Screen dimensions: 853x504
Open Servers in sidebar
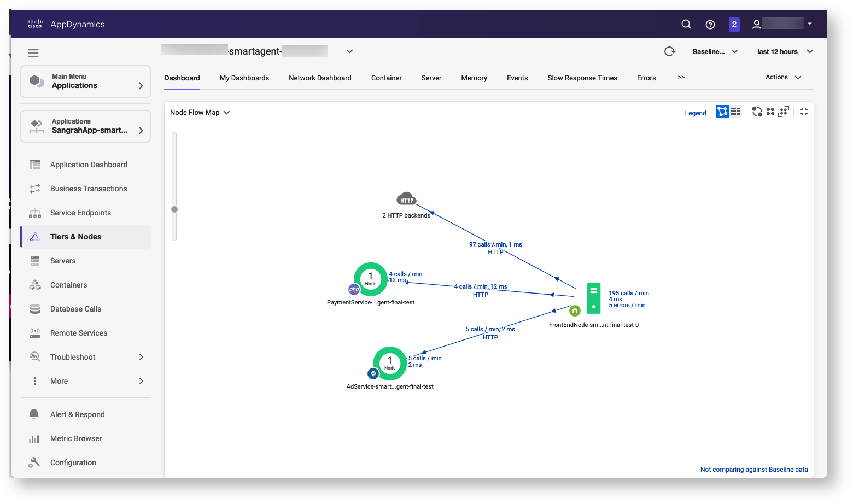pos(85,261)
